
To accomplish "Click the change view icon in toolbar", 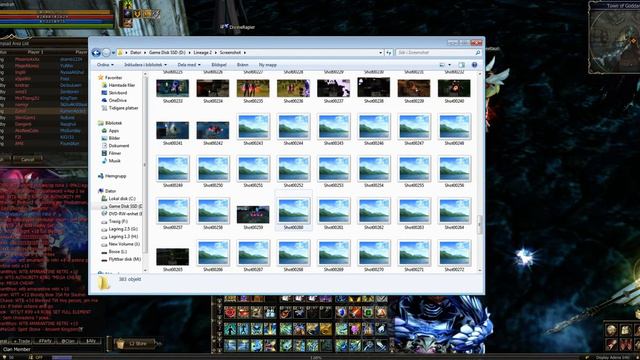I will pos(442,65).
